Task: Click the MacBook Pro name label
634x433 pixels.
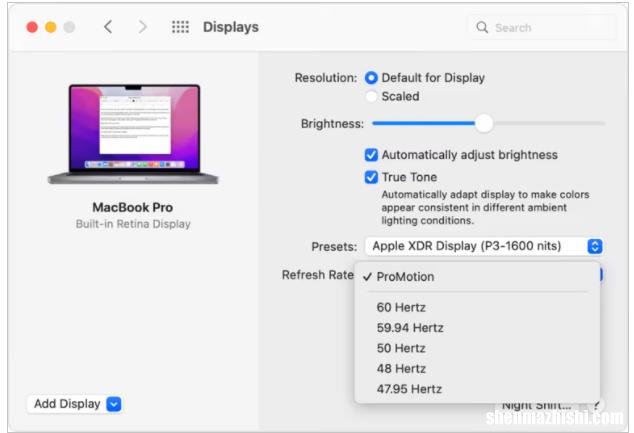Action: (133, 207)
